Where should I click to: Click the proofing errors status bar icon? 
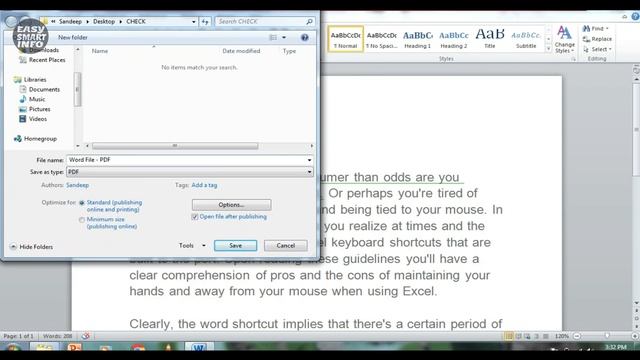click(x=85, y=336)
